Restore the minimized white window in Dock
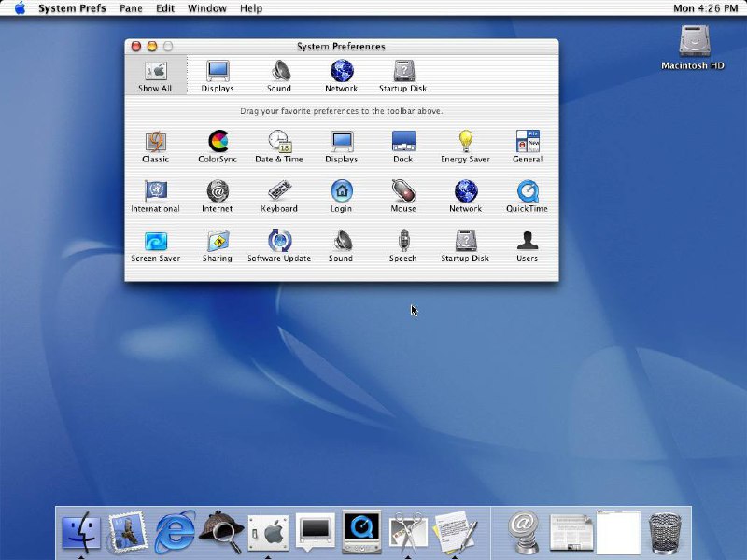 [x=618, y=532]
